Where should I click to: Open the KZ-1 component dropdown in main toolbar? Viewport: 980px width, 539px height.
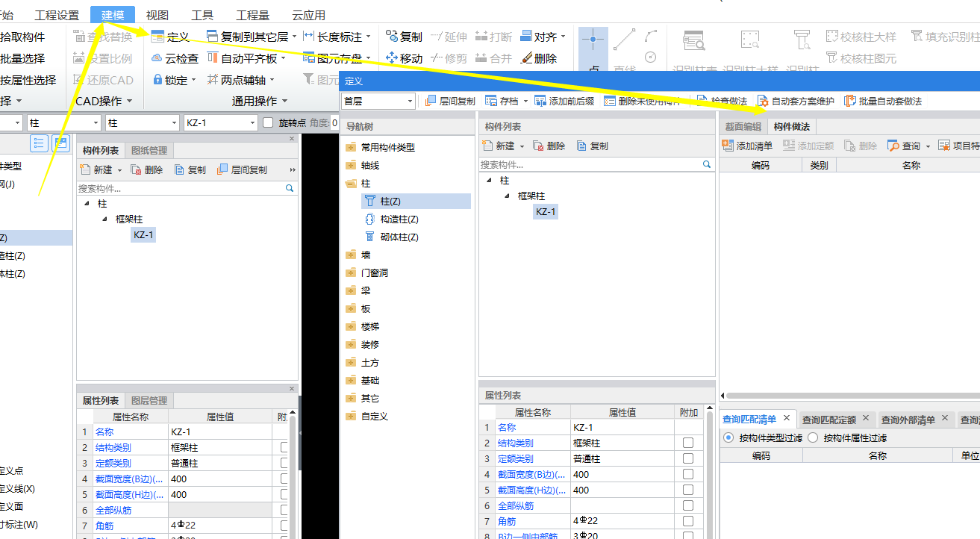click(220, 122)
